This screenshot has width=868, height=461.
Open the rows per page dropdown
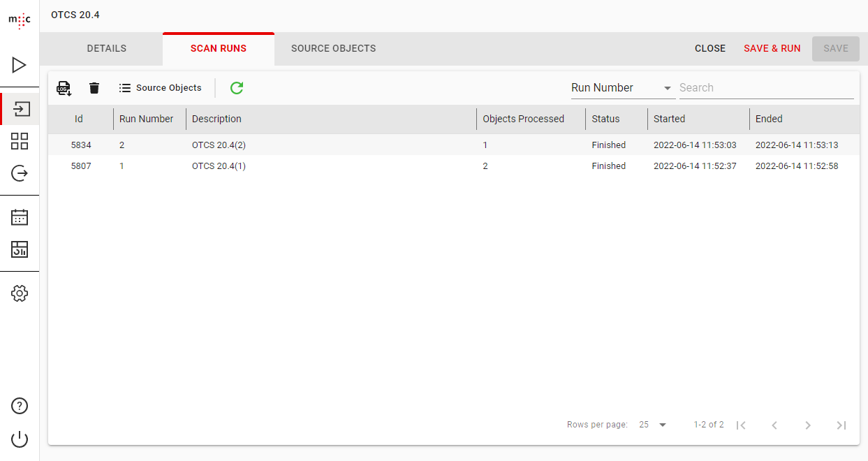click(x=653, y=425)
